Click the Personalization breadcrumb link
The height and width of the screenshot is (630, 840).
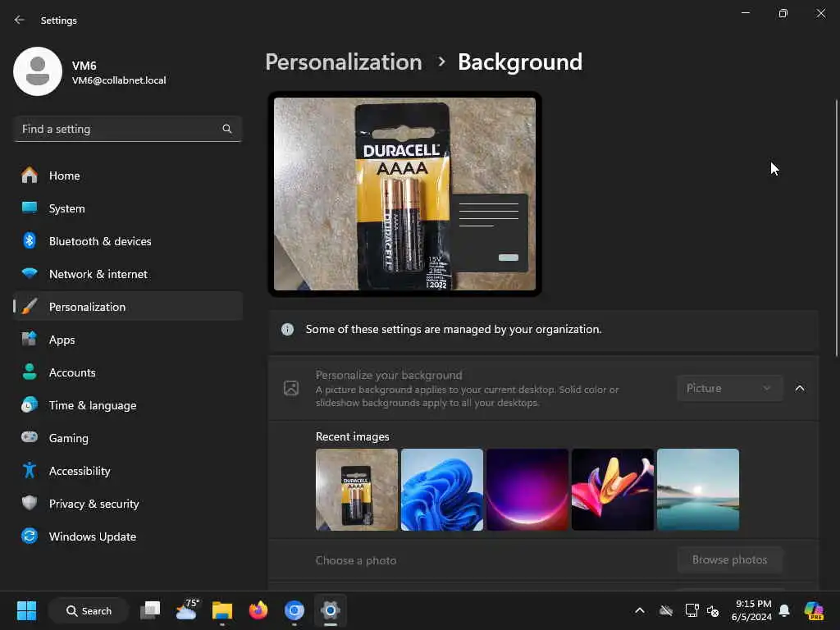[344, 62]
